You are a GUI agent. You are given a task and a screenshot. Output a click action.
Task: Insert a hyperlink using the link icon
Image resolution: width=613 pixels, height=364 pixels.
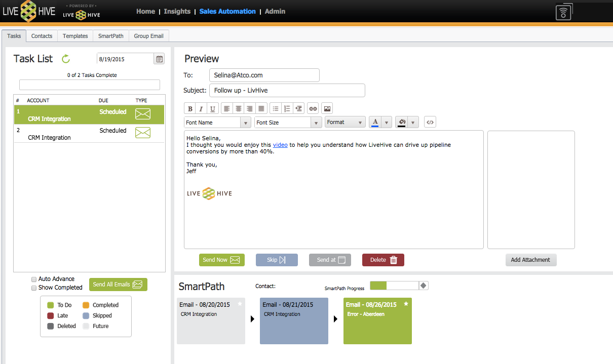click(313, 108)
